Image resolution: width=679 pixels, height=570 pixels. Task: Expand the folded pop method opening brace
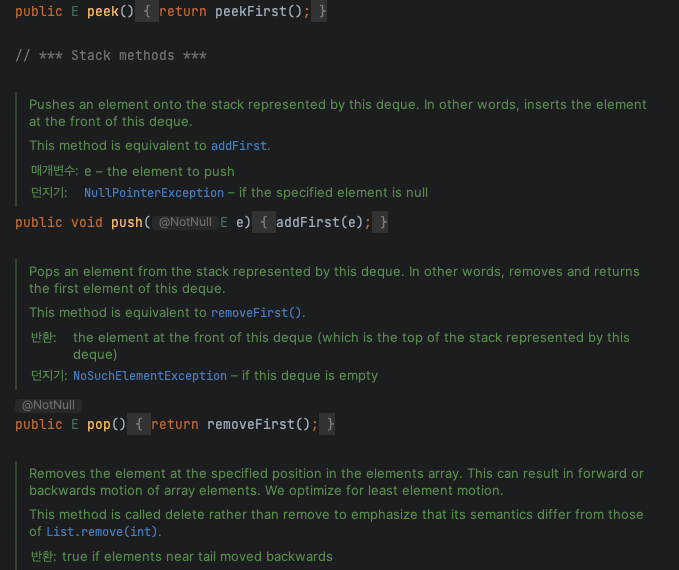[x=141, y=425]
